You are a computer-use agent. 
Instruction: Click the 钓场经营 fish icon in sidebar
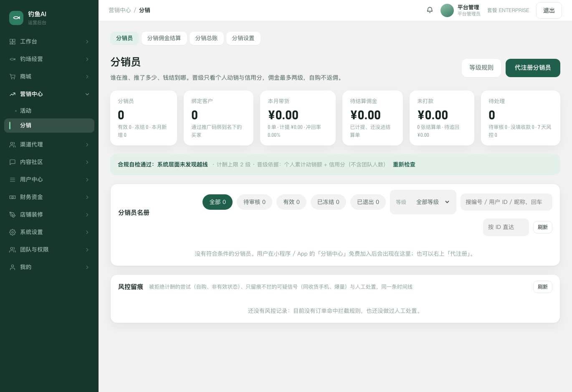tap(13, 59)
